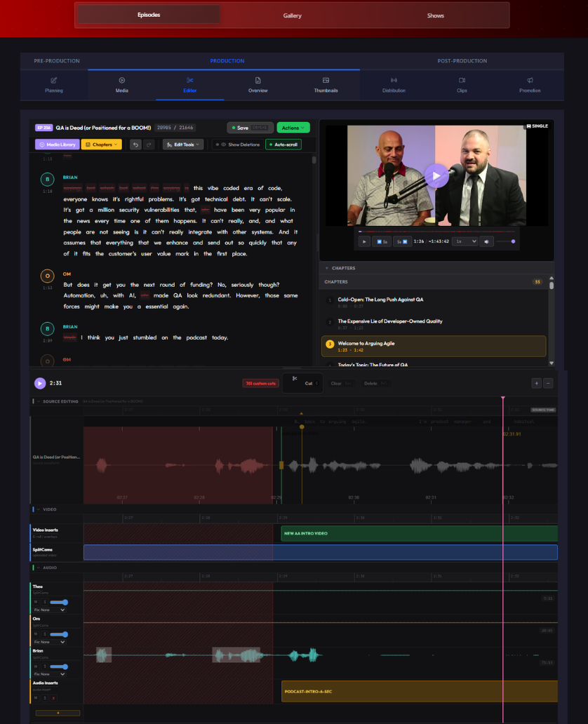
Task: Open the Clips camera icon
Action: point(462,81)
